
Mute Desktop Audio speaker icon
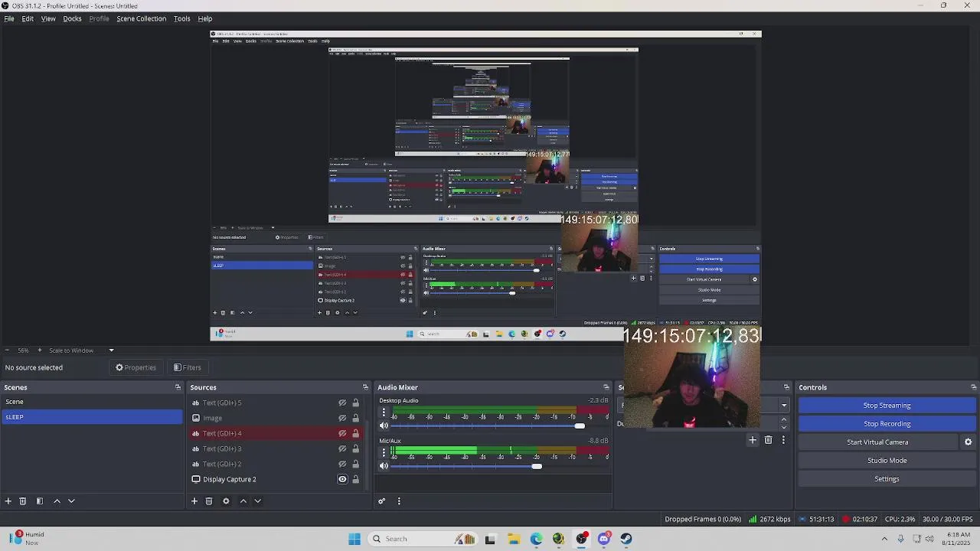point(384,425)
